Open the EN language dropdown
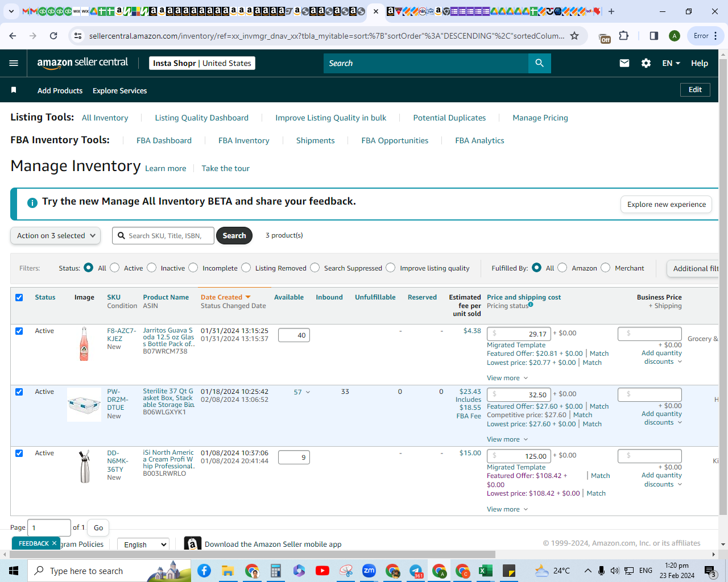Viewport: 728px width, 582px height. [671, 63]
